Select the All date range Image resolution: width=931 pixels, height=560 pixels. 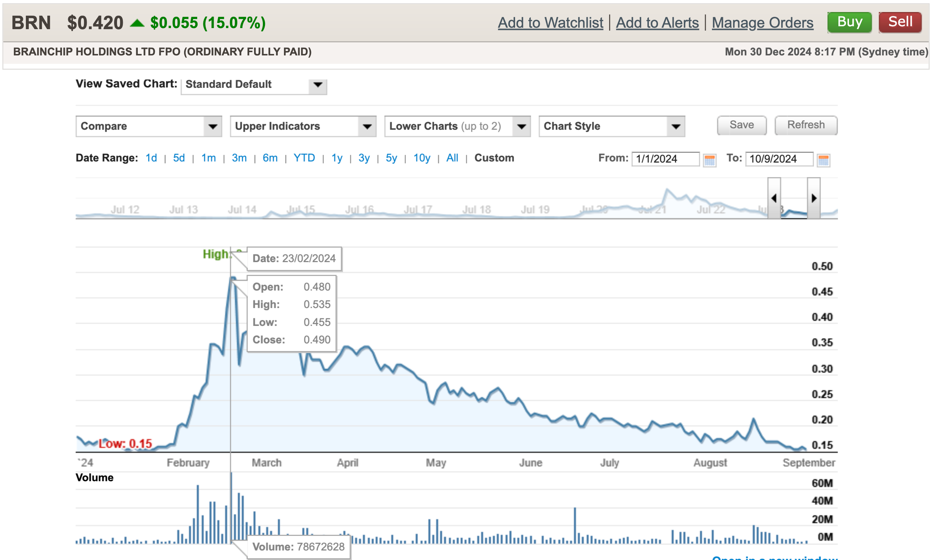click(x=452, y=158)
